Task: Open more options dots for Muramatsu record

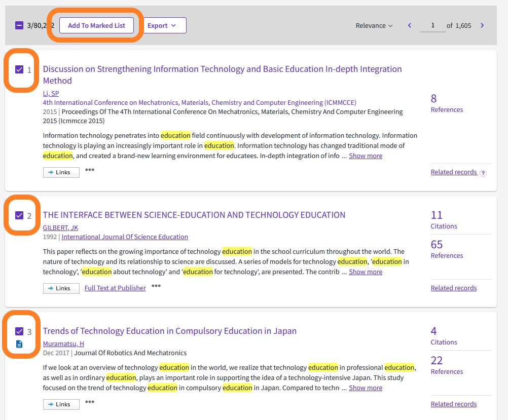Action: tap(90, 402)
